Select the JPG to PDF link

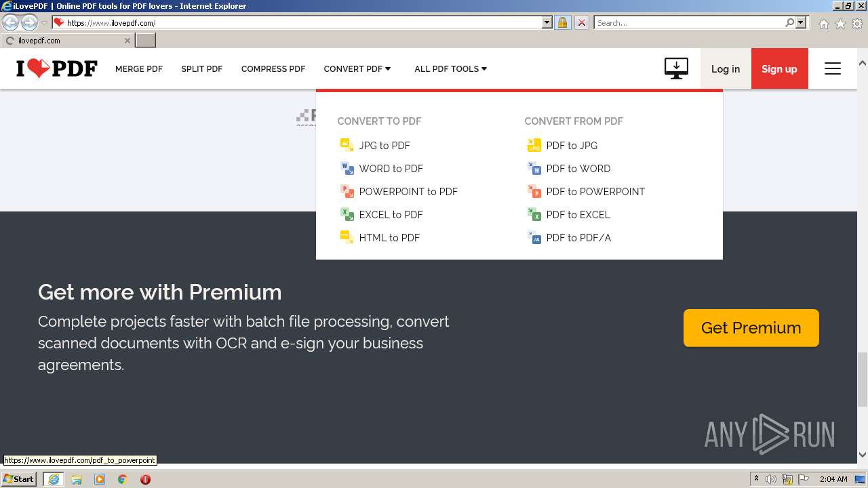(x=384, y=145)
